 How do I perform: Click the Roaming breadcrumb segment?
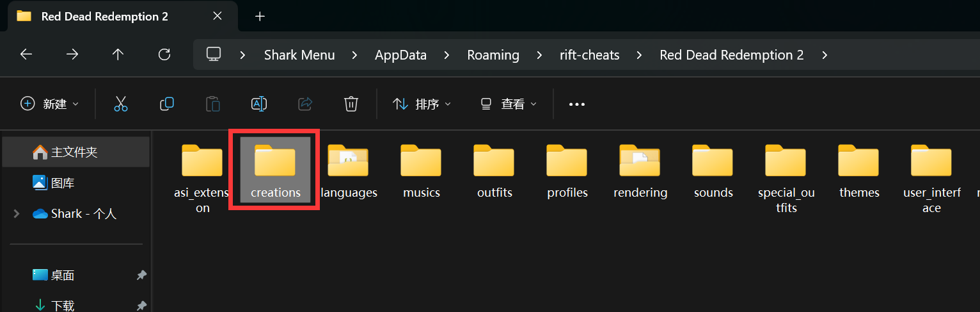[493, 55]
